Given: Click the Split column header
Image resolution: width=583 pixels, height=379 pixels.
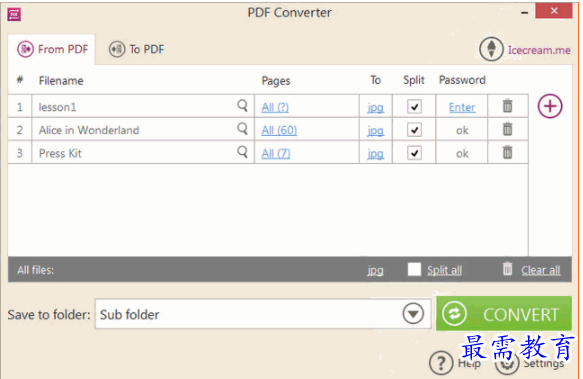Looking at the screenshot, I should tap(414, 80).
